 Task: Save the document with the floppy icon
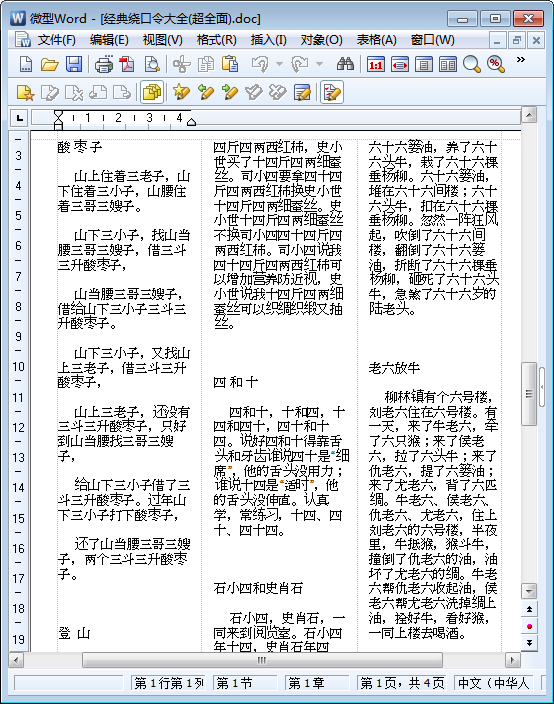(74, 64)
